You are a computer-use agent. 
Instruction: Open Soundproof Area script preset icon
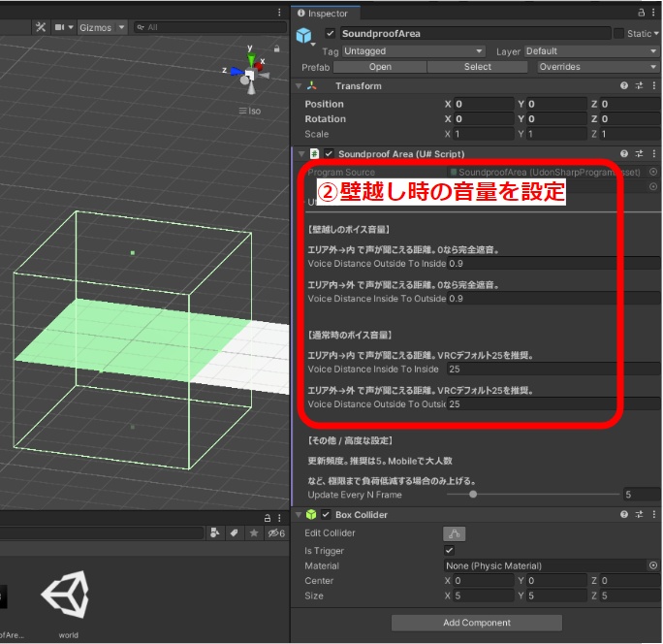(639, 153)
